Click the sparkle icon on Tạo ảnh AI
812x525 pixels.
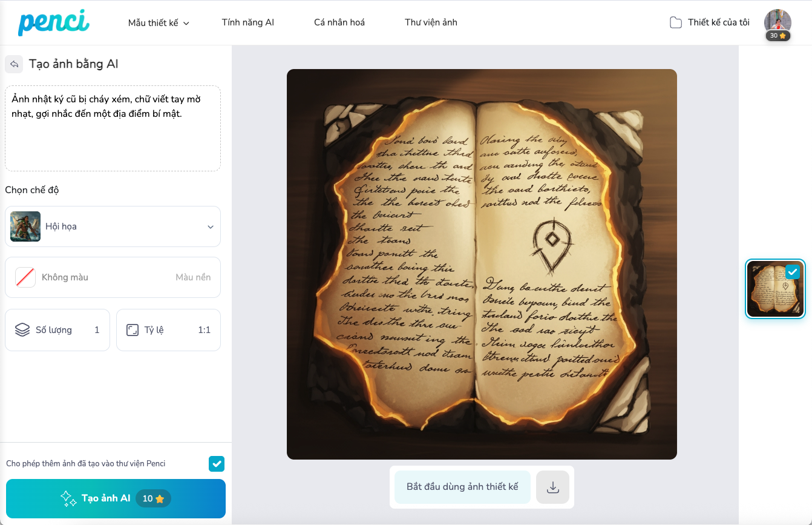pos(68,498)
